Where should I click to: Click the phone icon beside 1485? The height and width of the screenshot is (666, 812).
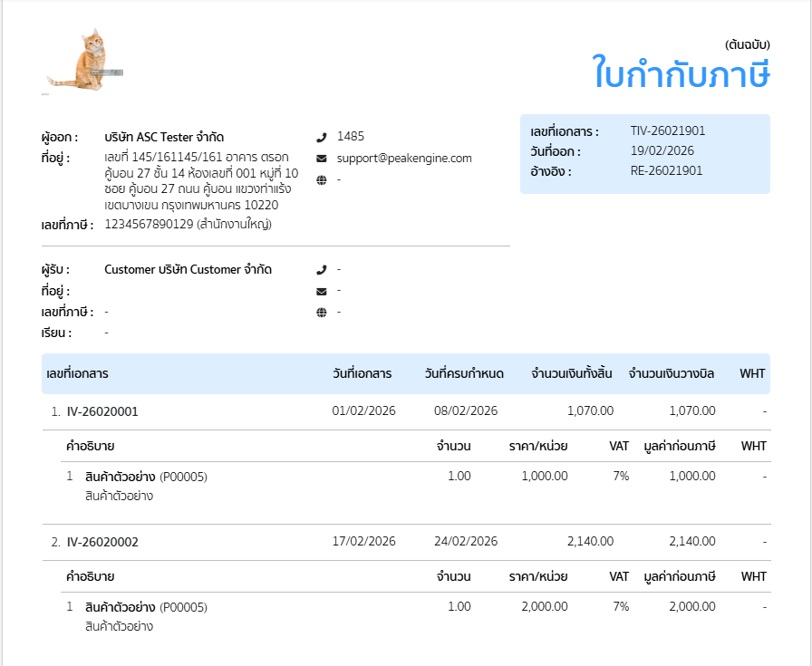pyautogui.click(x=320, y=137)
